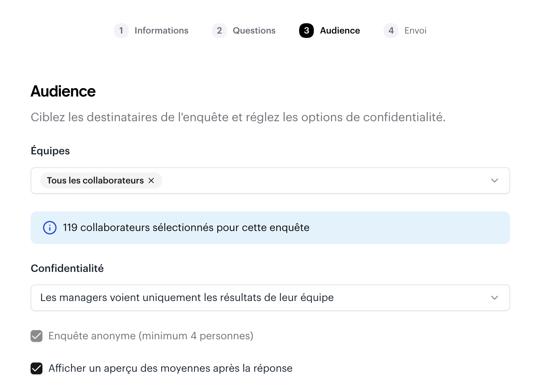Viewport: 537px width, 392px height.
Task: Click the "Tous les collaborateurs" chip label
Action: tap(95, 181)
